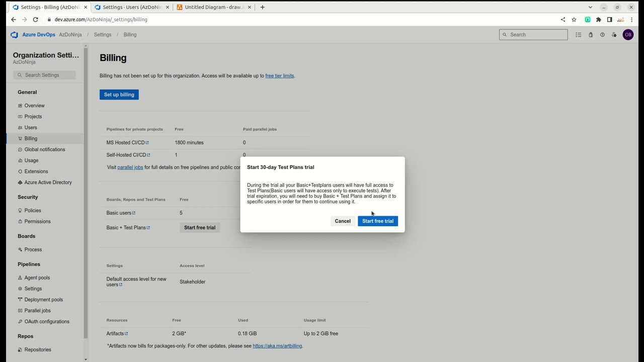644x362 pixels.
Task: Close the Settings Billing browser tab
Action: (86, 7)
